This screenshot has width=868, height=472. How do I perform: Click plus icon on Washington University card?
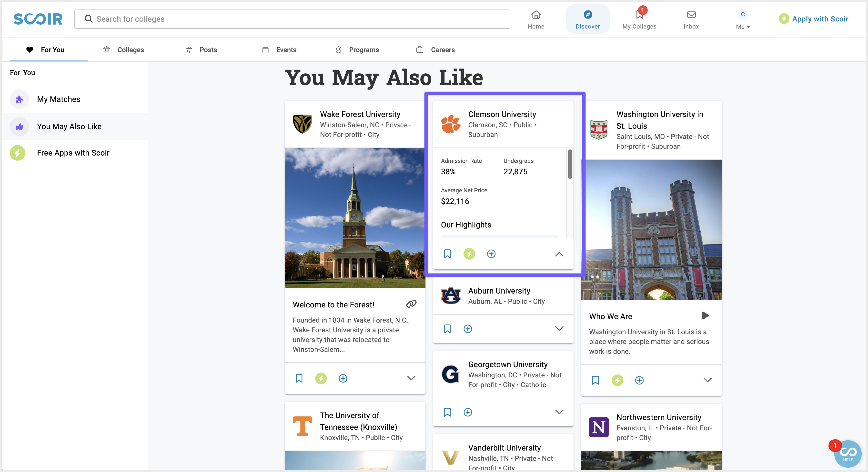click(x=639, y=380)
